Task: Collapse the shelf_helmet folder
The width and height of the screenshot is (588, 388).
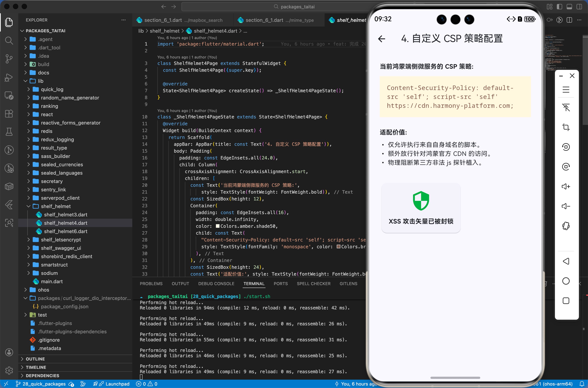Action: point(28,206)
